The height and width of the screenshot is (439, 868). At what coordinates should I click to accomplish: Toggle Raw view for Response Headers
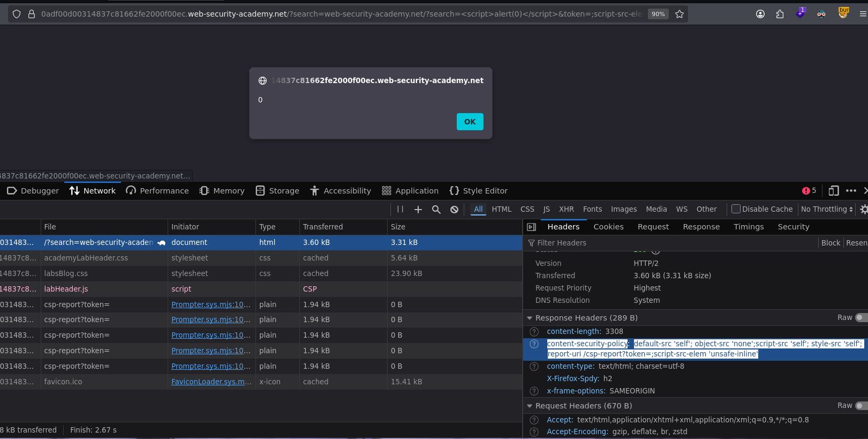pos(861,318)
